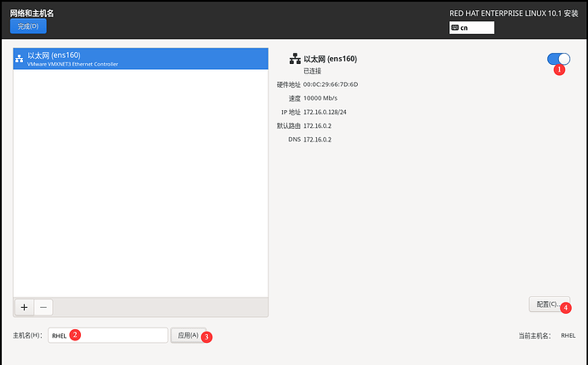
Task: Click the RED HAT ENTERPRISE LINUX 10.1 安装 title
Action: click(514, 14)
